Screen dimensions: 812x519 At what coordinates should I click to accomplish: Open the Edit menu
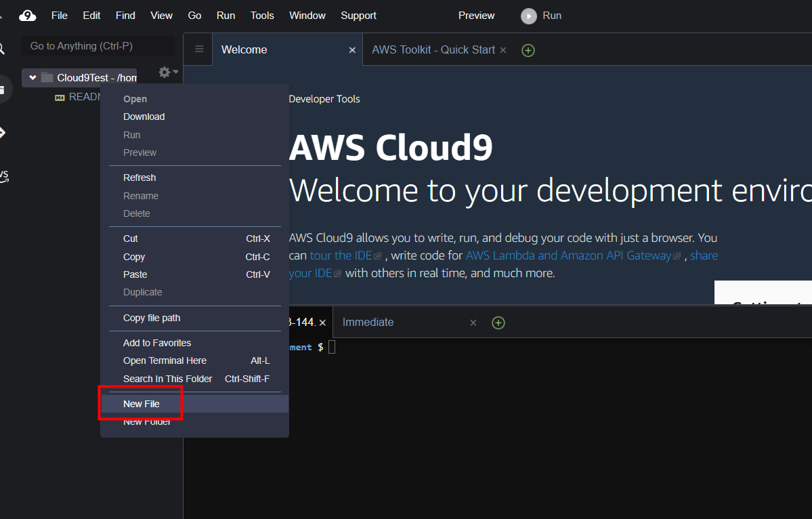pyautogui.click(x=91, y=16)
